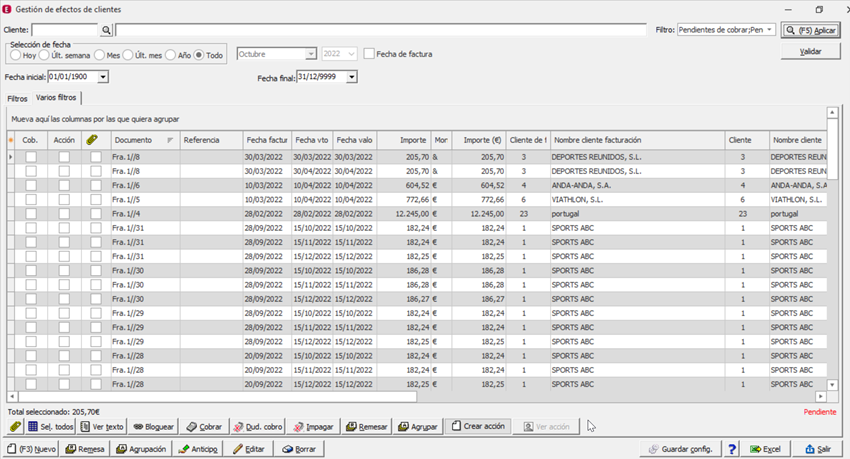Mark as Dud. cobro
850x459 pixels.
[258, 426]
